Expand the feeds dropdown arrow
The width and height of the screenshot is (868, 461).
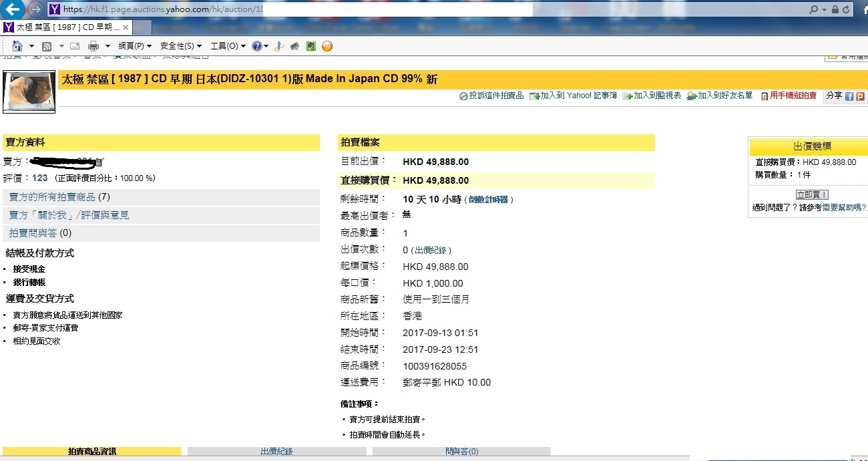(x=61, y=46)
